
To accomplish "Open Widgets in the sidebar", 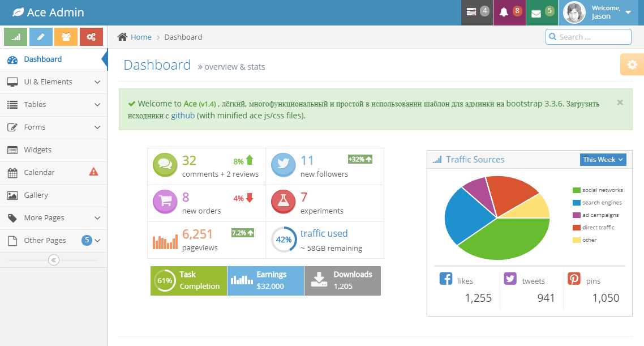I will click(53, 150).
